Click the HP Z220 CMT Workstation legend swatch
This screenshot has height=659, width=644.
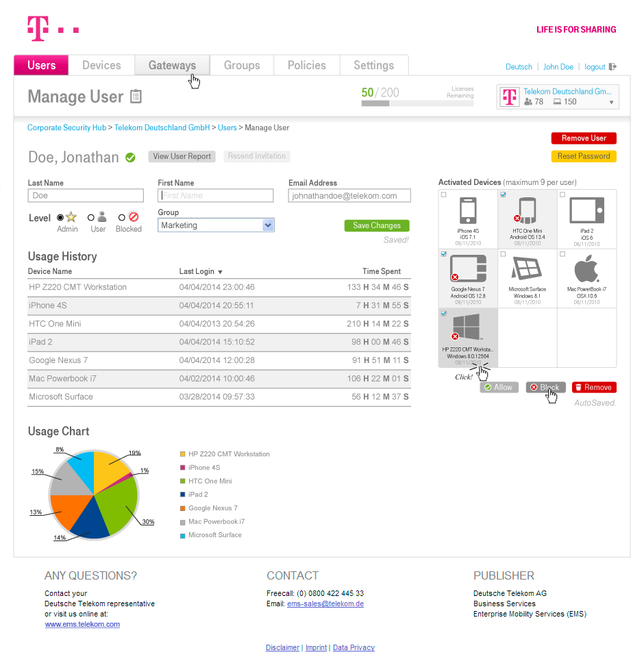tap(182, 454)
